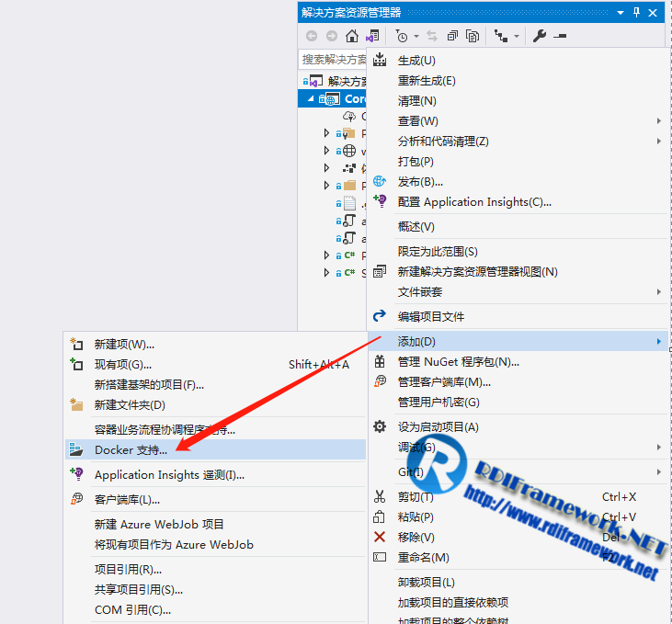This screenshot has height=624, width=672.
Task: Toggle the auto-hide pin icon of the panel
Action: (x=636, y=13)
